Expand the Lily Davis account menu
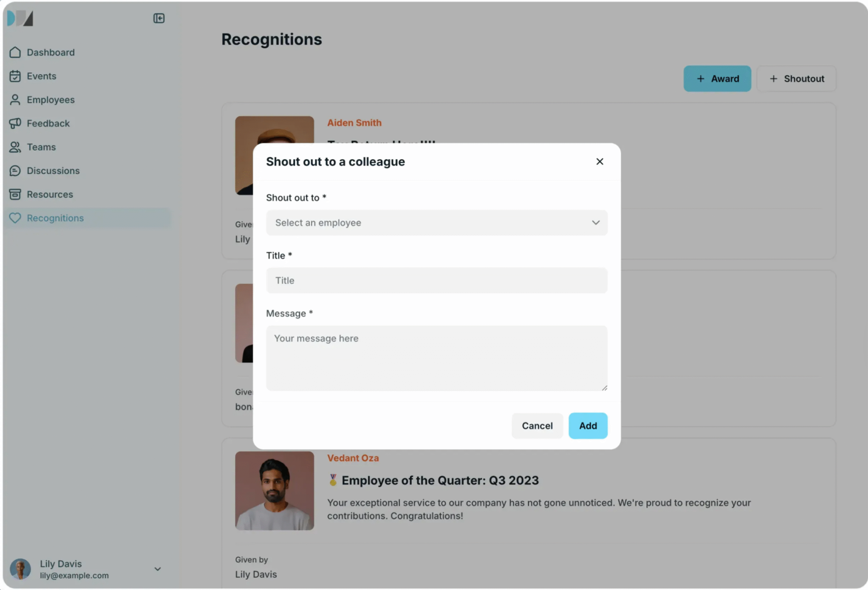 (158, 569)
